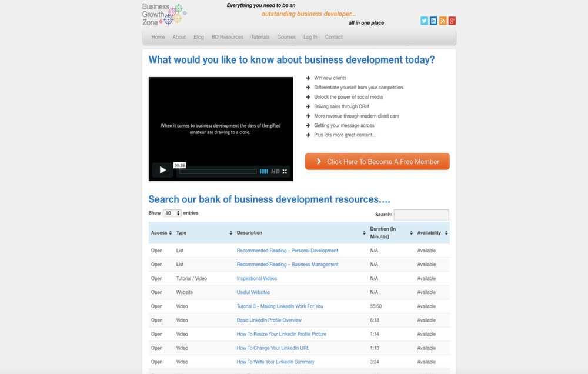Toggle HD quality on the video

[275, 172]
